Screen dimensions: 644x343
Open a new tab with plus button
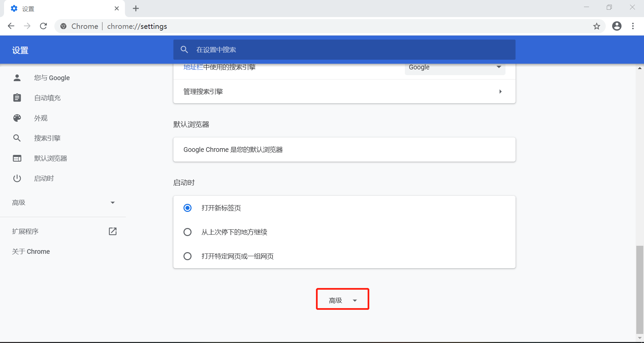coord(136,8)
